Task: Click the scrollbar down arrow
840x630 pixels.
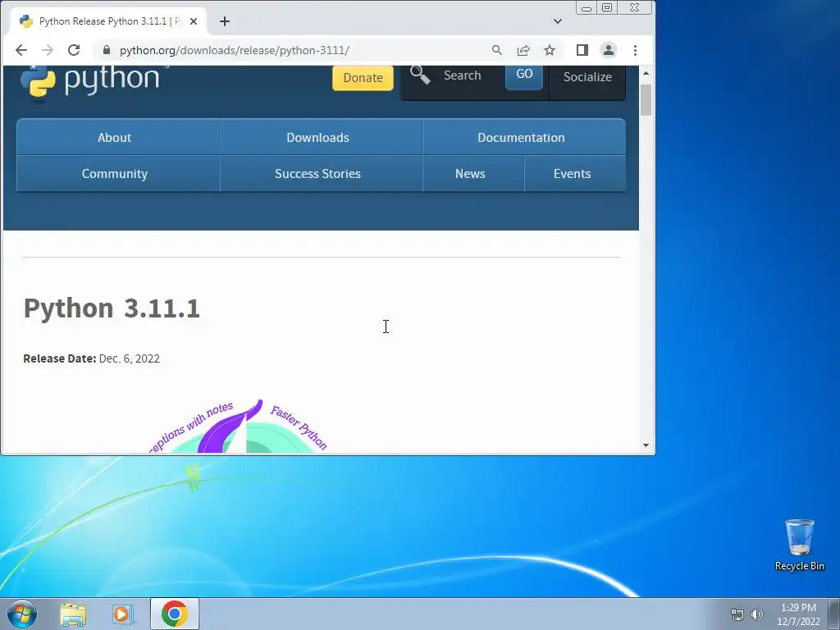Action: tap(646, 445)
